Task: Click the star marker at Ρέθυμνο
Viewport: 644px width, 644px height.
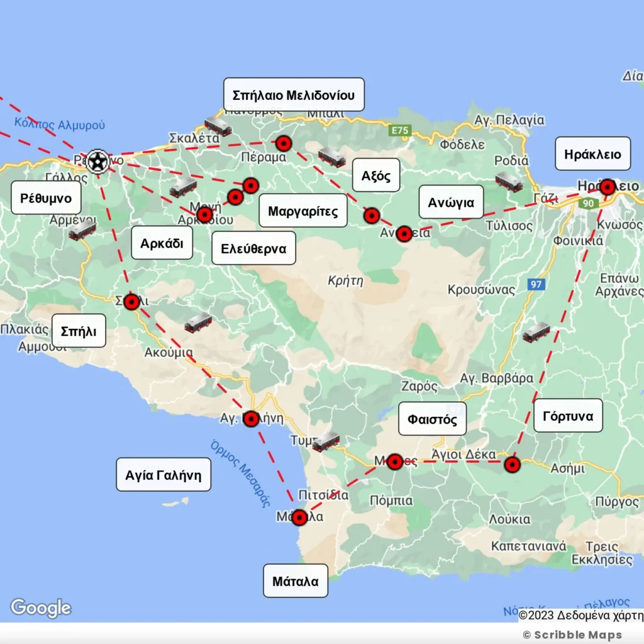Action: [97, 162]
